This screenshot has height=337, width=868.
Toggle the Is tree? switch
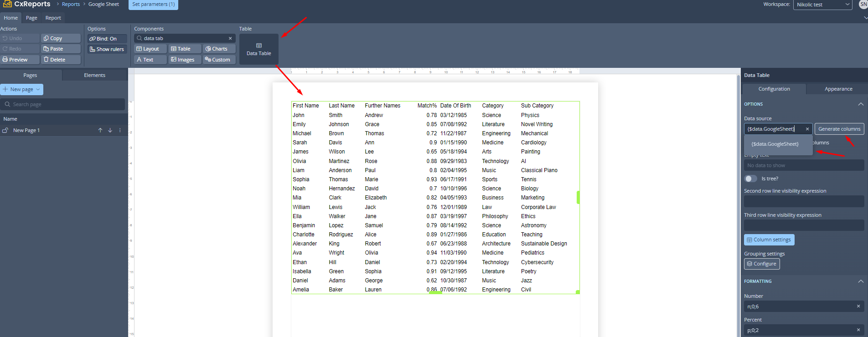click(750, 179)
